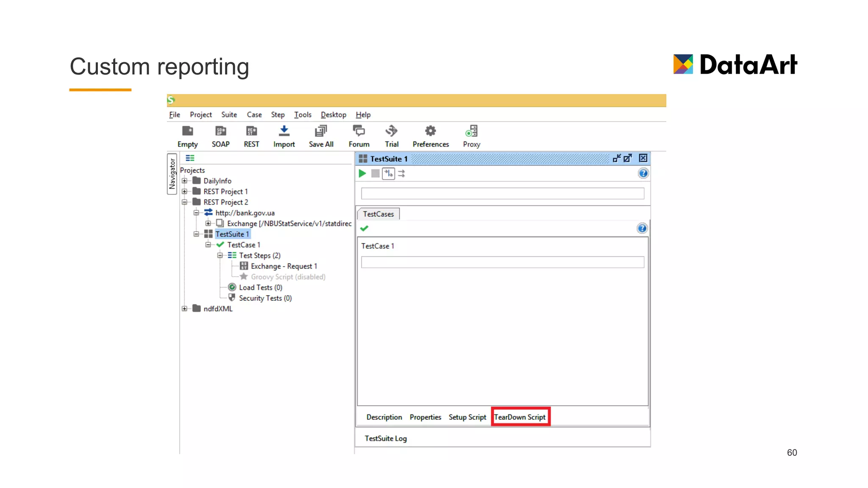Restore down TestSuite 1 internal window
The image size is (868, 488).
[617, 158]
